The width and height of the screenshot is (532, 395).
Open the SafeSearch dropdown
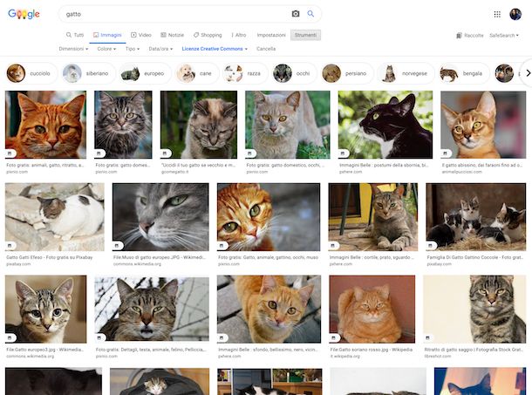(504, 35)
